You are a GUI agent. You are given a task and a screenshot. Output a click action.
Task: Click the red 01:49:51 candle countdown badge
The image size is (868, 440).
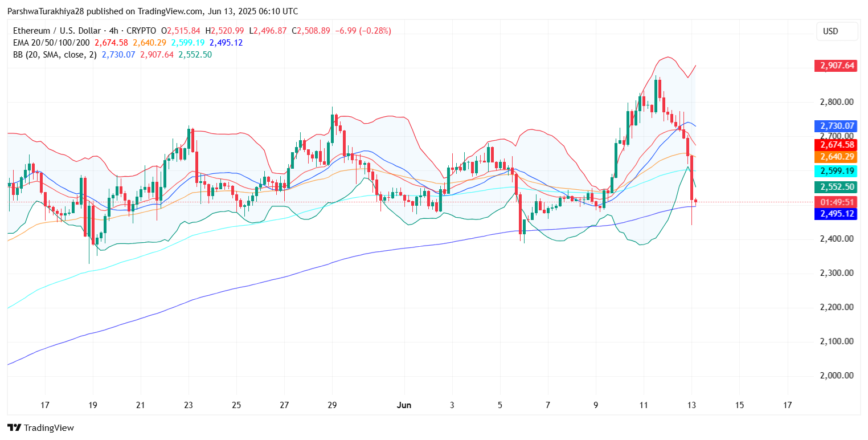835,202
